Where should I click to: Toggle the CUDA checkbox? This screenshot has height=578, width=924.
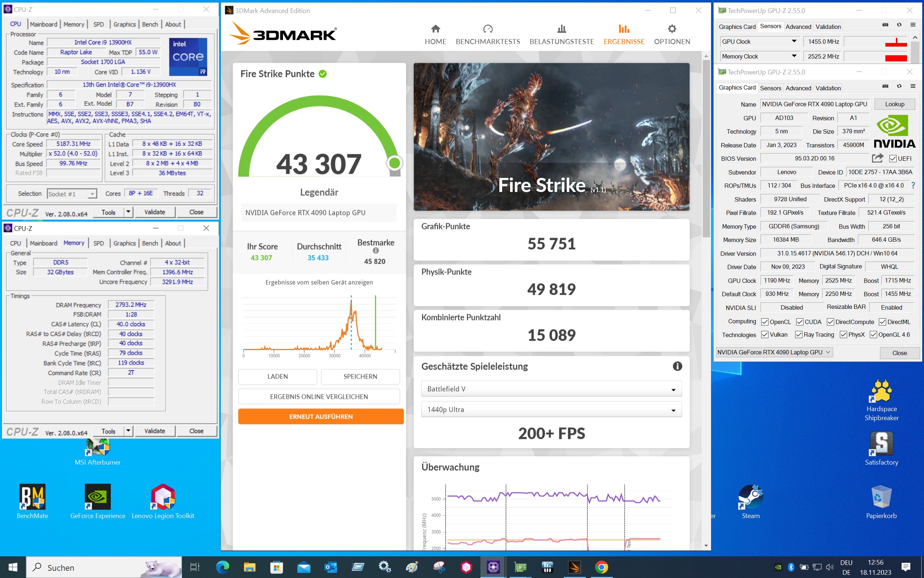click(799, 322)
